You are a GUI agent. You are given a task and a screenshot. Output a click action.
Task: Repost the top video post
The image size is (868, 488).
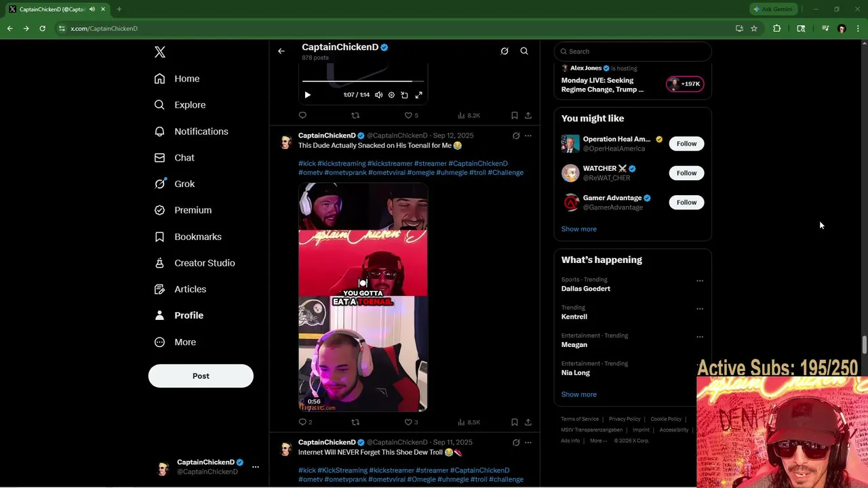point(355,115)
